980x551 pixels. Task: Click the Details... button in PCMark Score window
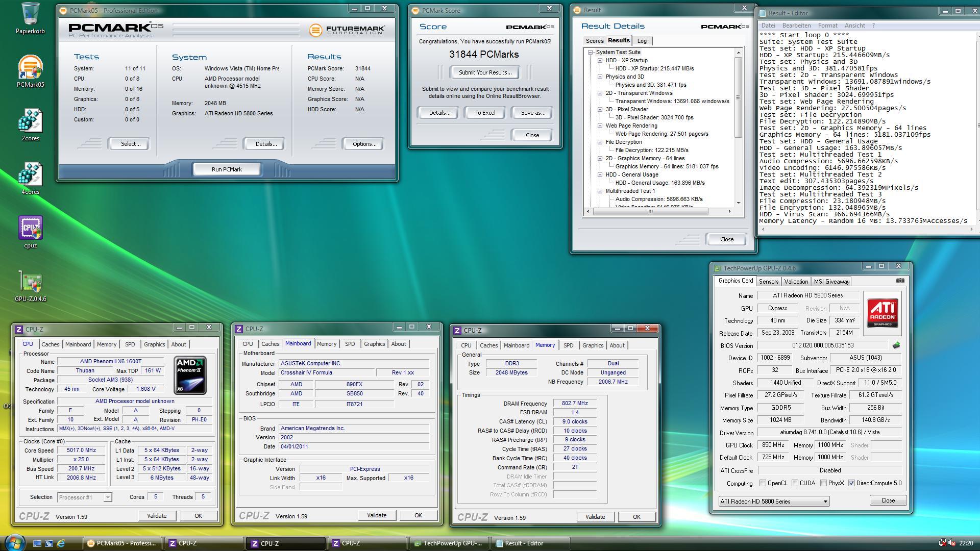click(x=439, y=113)
